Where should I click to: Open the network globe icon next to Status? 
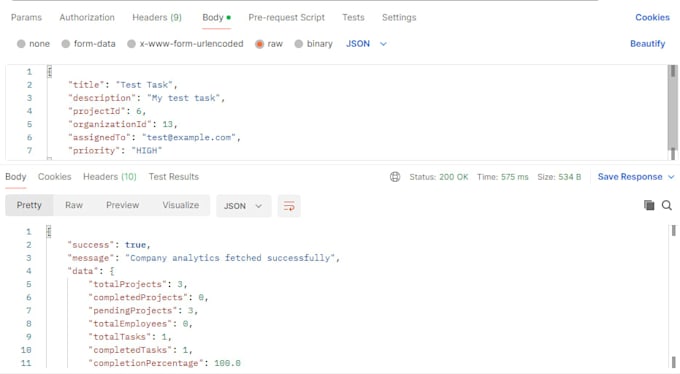pyautogui.click(x=395, y=177)
